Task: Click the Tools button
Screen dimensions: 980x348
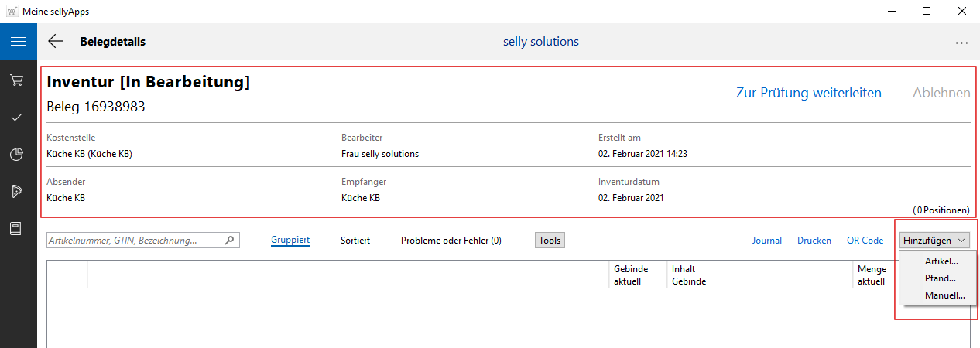Action: (x=550, y=241)
